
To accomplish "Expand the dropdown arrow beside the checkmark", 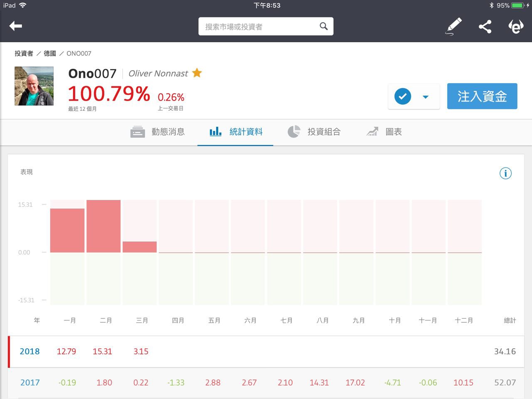I will click(425, 97).
